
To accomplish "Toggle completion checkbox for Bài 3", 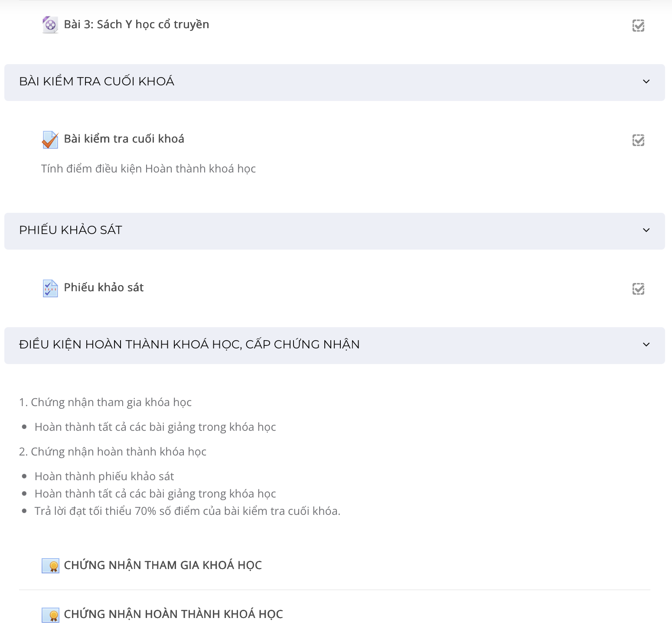I will click(x=638, y=26).
